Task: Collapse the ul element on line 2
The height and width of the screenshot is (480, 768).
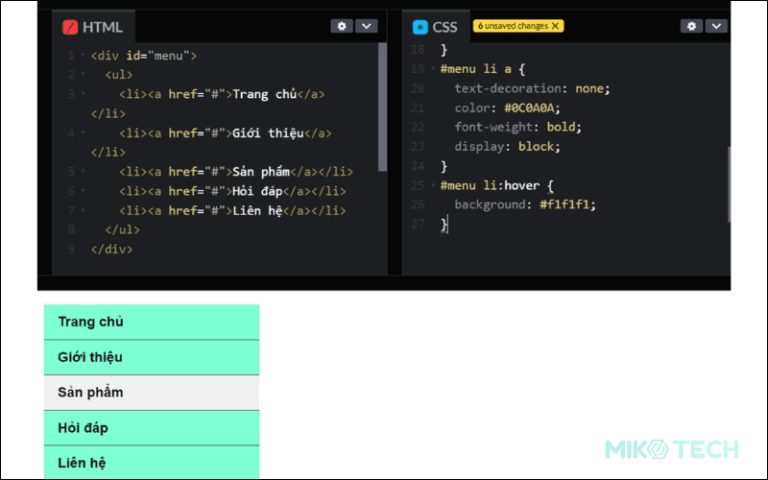Action: (82, 75)
